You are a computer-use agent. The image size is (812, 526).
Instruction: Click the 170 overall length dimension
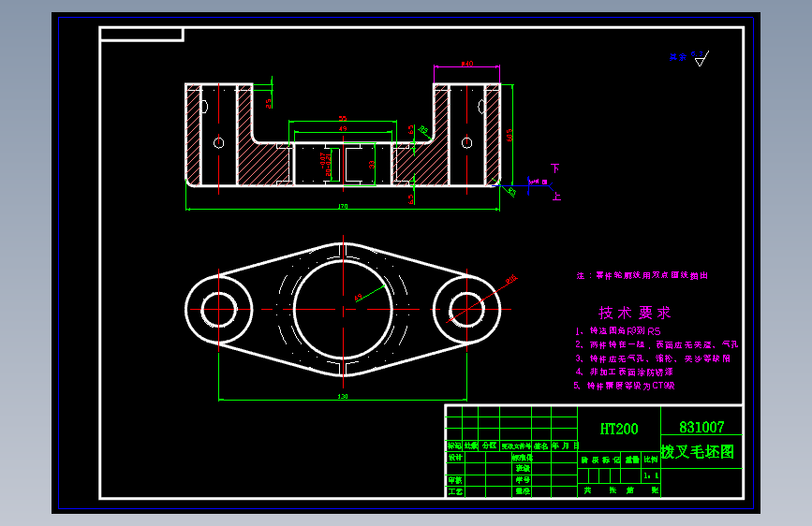point(343,206)
